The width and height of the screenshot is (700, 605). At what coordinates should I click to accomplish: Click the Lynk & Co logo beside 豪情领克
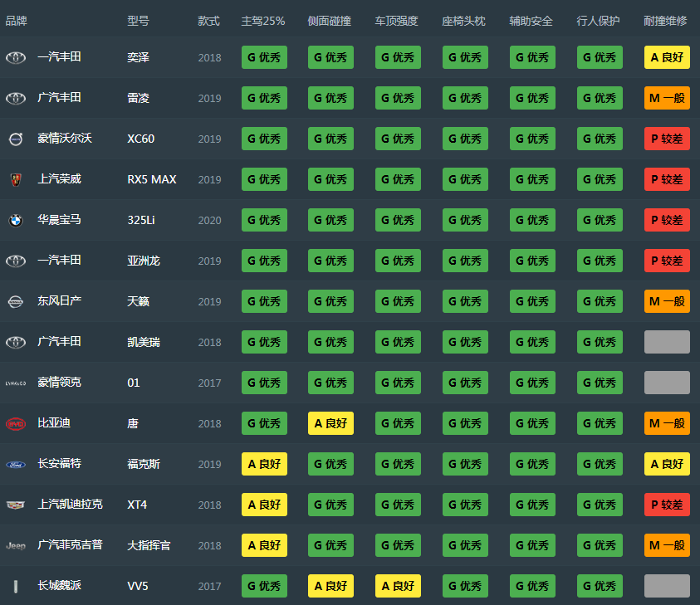tap(16, 383)
